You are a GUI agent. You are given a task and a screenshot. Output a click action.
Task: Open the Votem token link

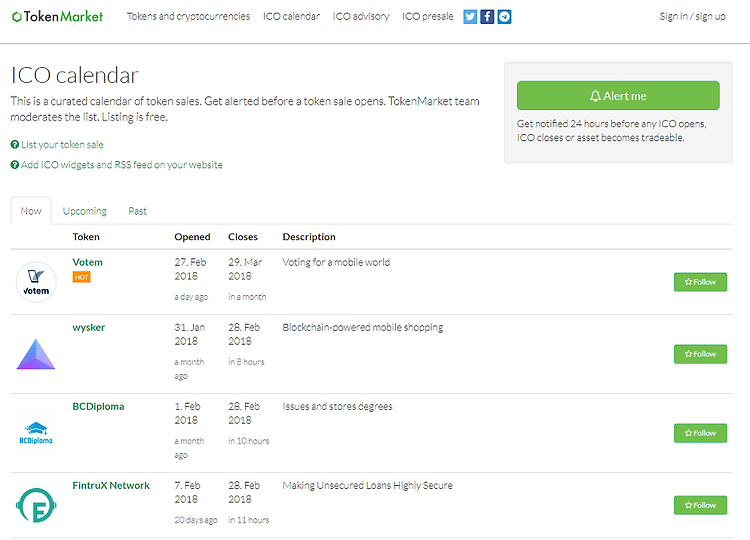point(88,262)
